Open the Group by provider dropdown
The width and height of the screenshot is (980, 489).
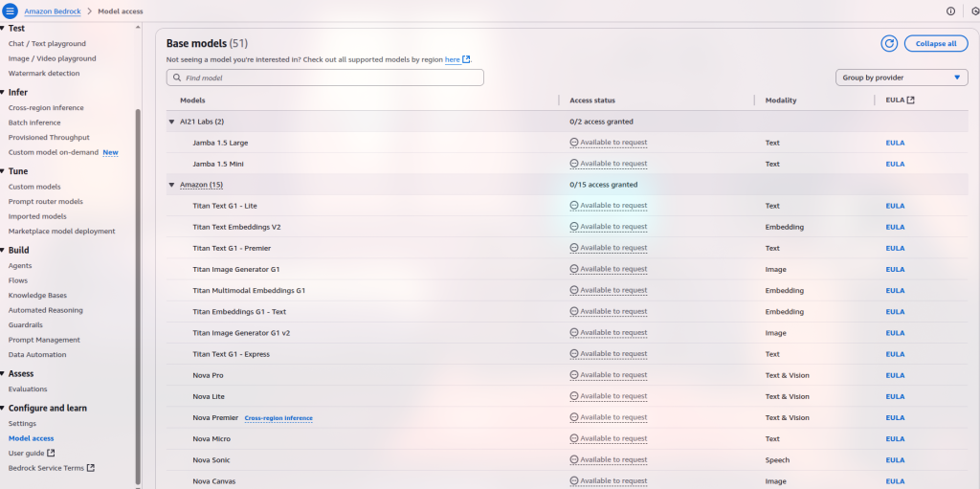[902, 78]
